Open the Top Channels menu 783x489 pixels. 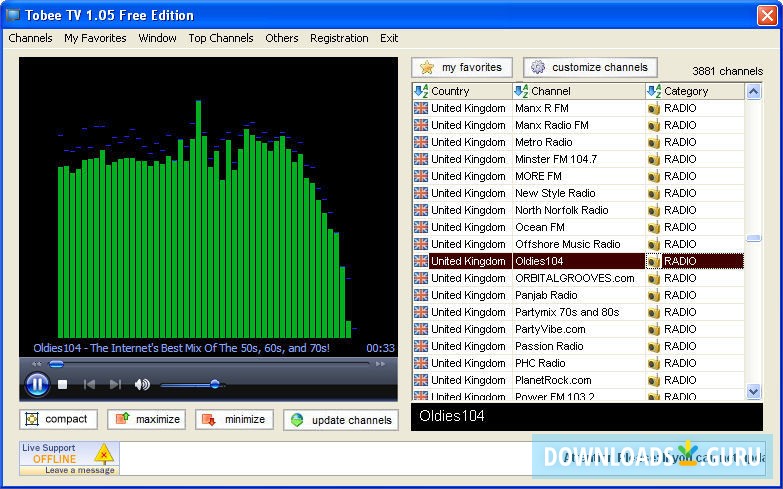point(221,38)
